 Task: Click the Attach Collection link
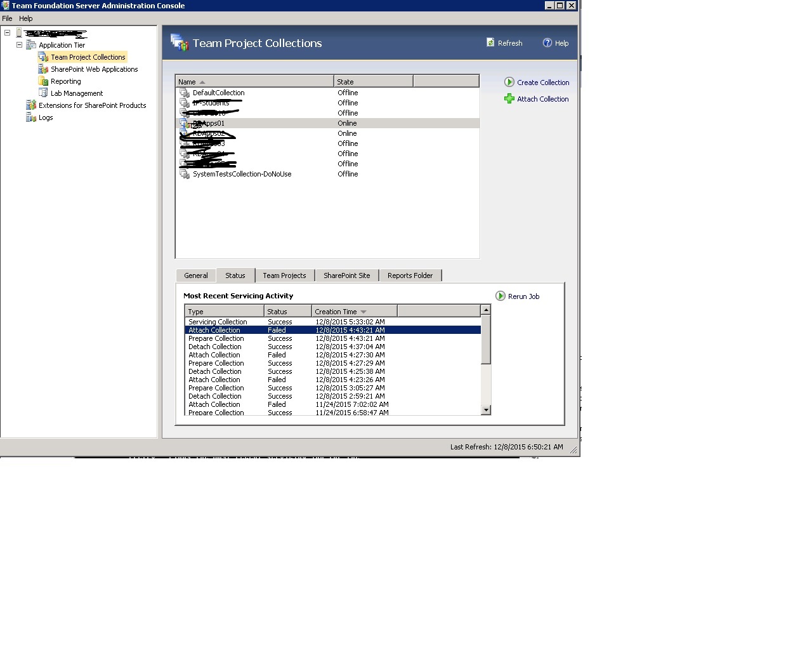point(543,99)
